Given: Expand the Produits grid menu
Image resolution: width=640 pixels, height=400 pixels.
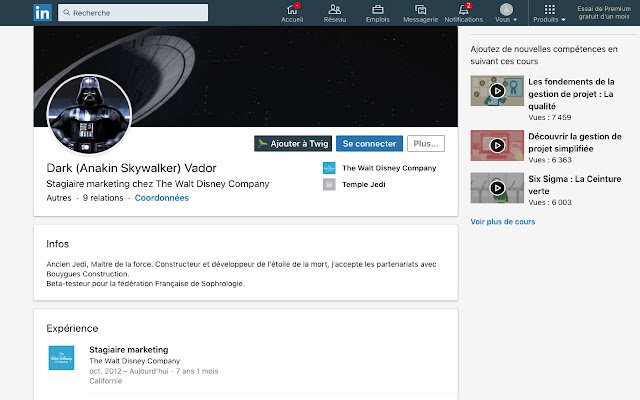Looking at the screenshot, I should pos(549,13).
